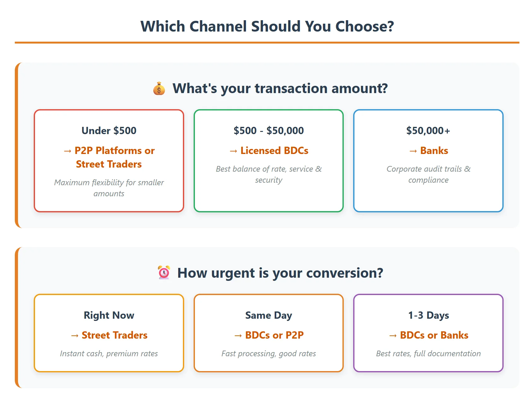Select the $500 - $50,000 card
Screen dimensions: 532x408
tap(269, 161)
